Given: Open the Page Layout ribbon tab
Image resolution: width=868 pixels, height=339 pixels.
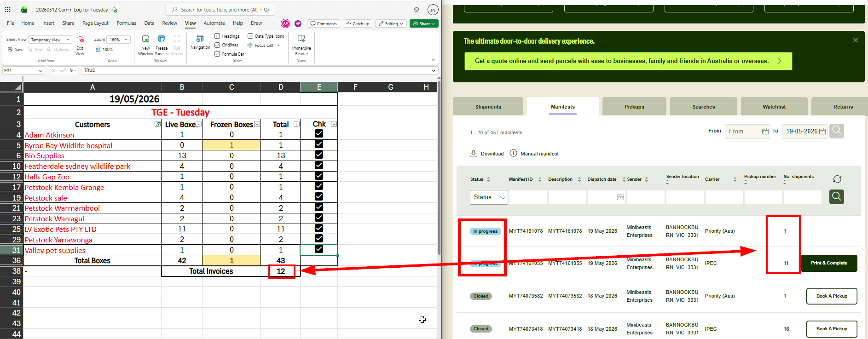Looking at the screenshot, I should pyautogui.click(x=95, y=23).
